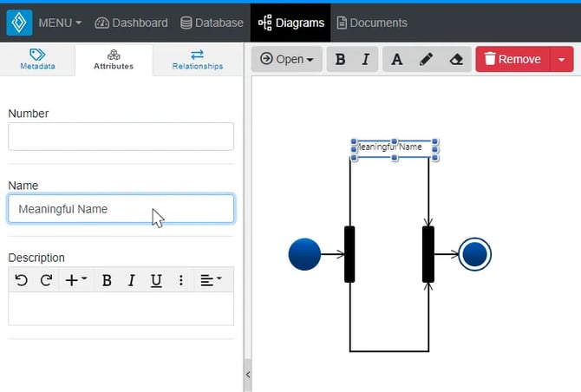Click the Name field containing Meaningful Name
Image resolution: width=581 pixels, height=392 pixels.
tap(121, 209)
